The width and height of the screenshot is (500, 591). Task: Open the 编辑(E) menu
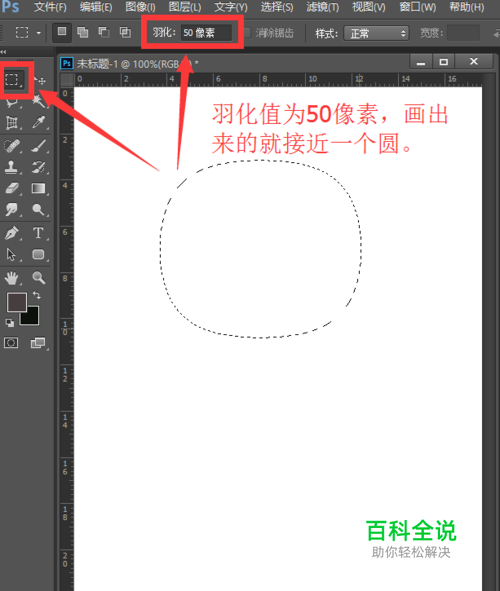pyautogui.click(x=96, y=7)
